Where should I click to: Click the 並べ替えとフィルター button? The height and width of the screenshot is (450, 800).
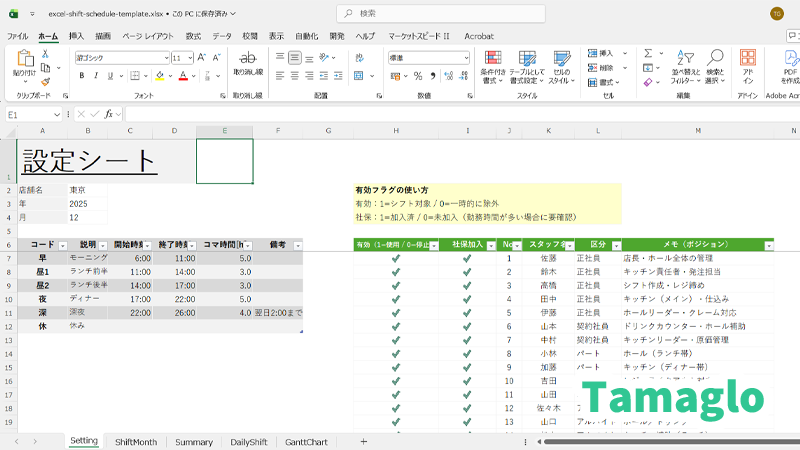pyautogui.click(x=685, y=65)
